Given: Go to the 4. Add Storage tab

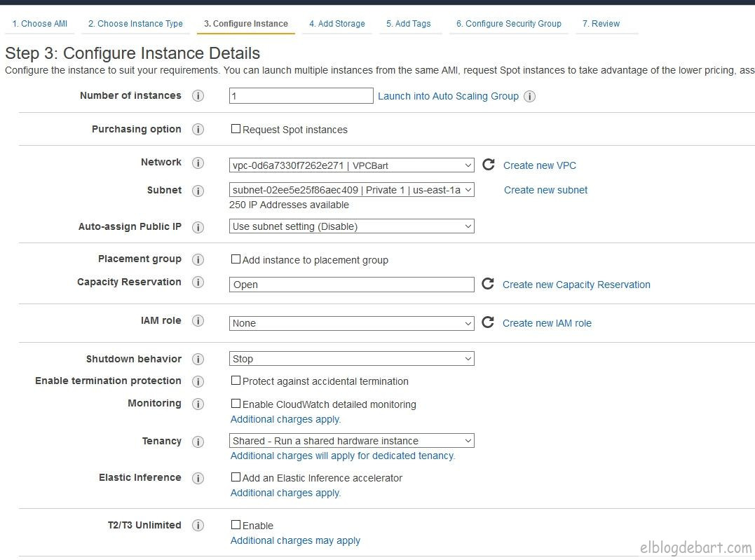Looking at the screenshot, I should point(336,24).
